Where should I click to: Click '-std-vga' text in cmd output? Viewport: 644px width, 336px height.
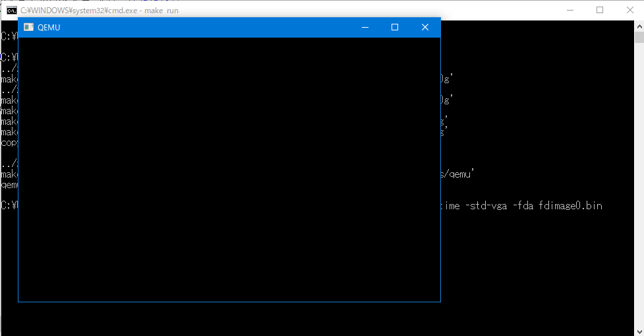coord(486,206)
